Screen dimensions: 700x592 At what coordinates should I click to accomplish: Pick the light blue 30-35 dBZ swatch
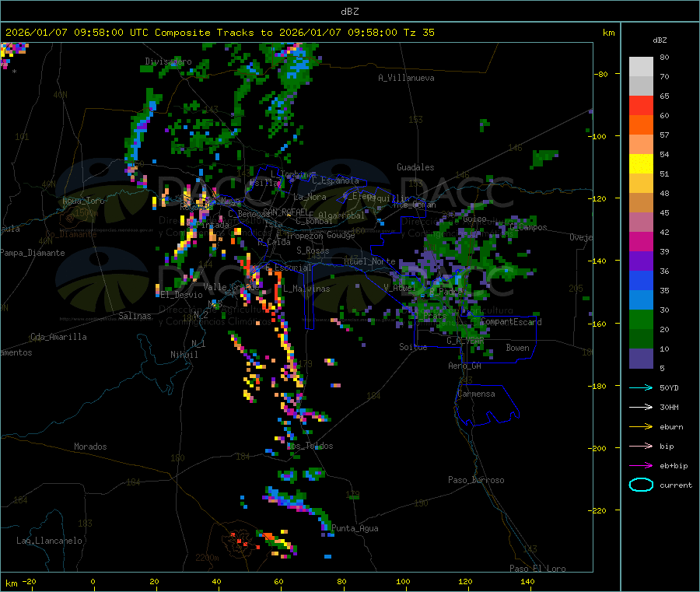[x=641, y=300]
